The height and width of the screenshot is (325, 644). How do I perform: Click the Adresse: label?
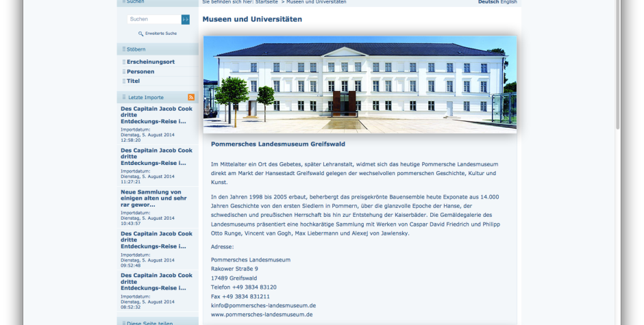click(x=222, y=246)
